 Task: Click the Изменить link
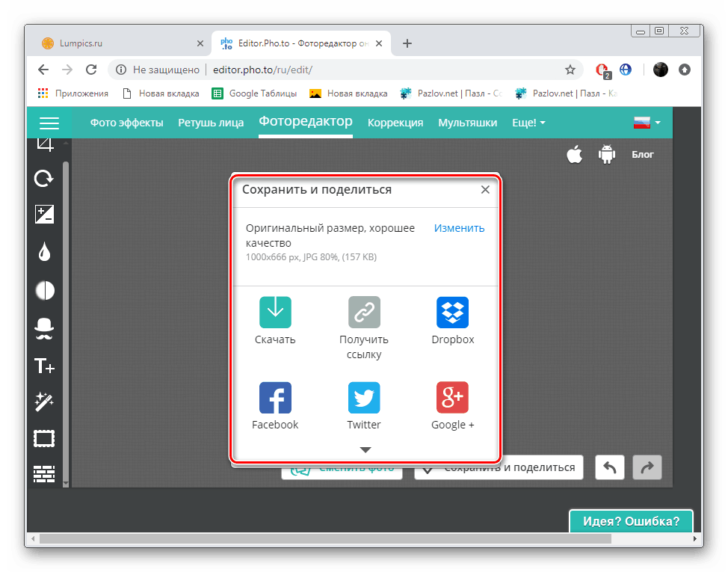[459, 228]
